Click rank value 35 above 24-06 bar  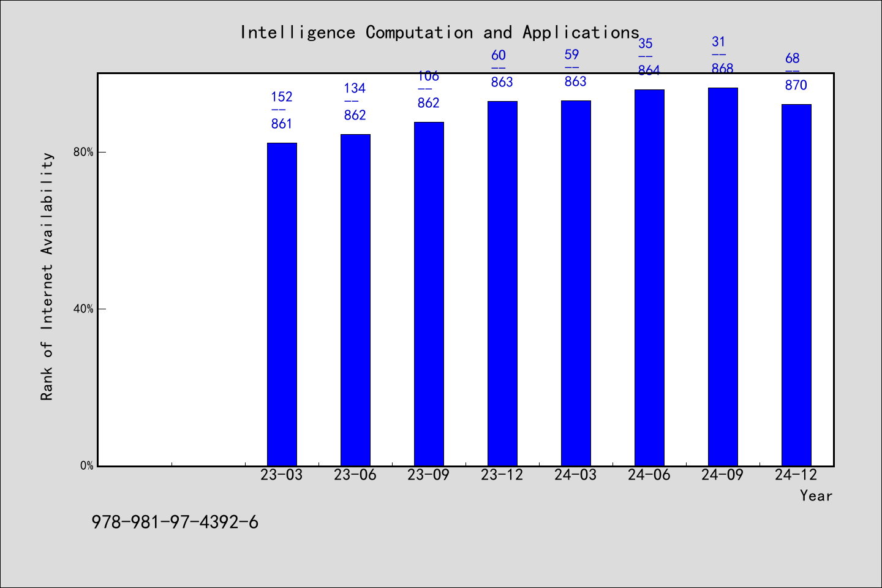[646, 43]
